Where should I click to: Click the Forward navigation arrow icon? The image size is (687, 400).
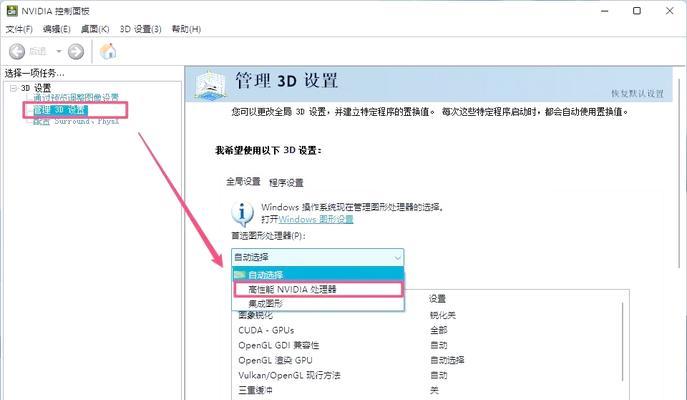(76, 52)
